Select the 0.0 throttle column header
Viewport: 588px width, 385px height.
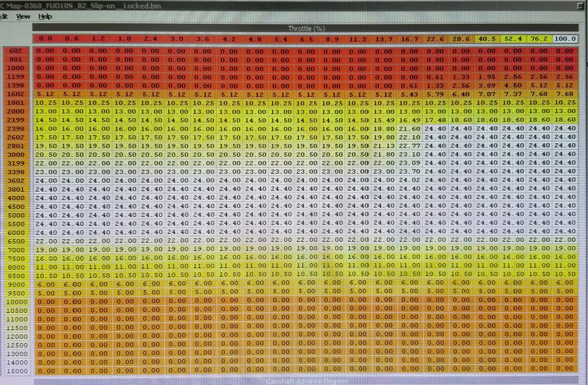pos(46,39)
